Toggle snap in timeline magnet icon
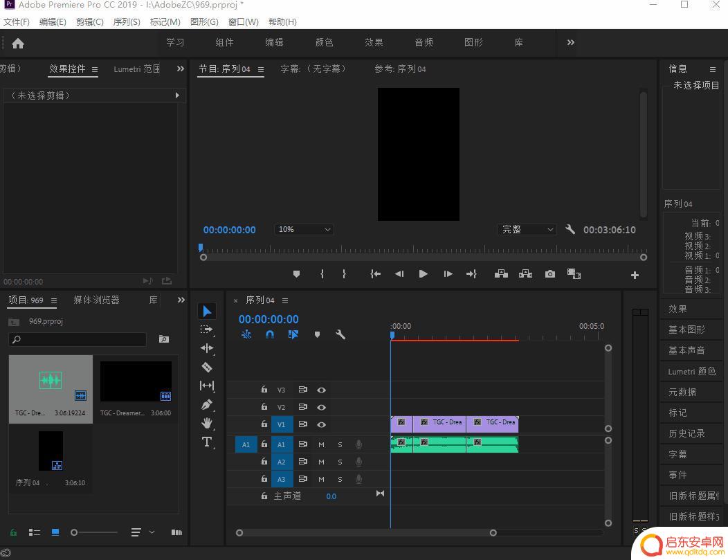This screenshot has height=560, width=728. [270, 334]
